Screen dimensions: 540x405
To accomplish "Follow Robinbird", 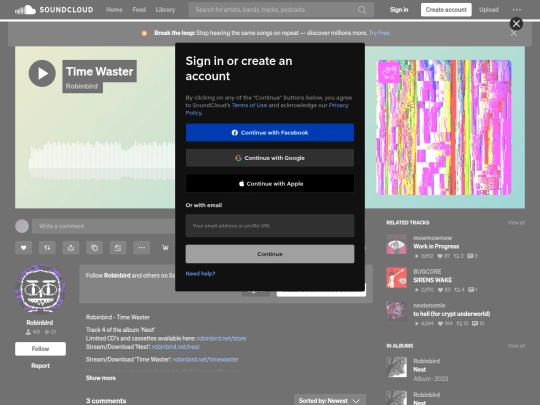I will (x=40, y=349).
